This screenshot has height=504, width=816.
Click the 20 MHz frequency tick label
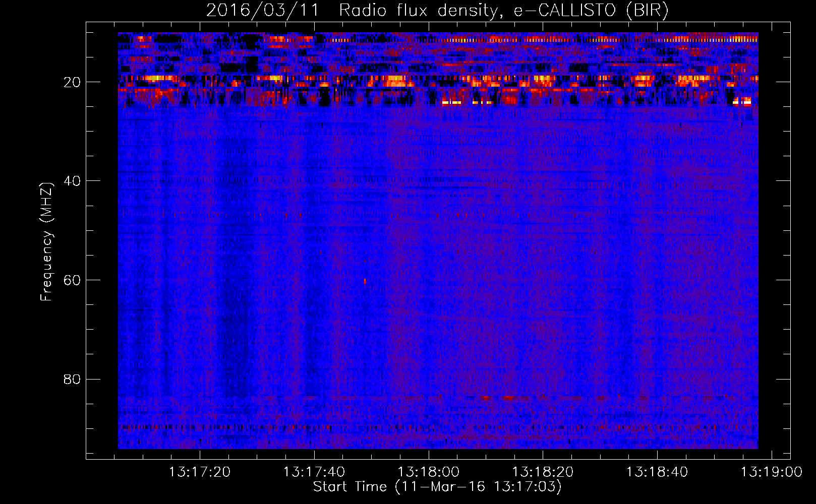[x=72, y=82]
